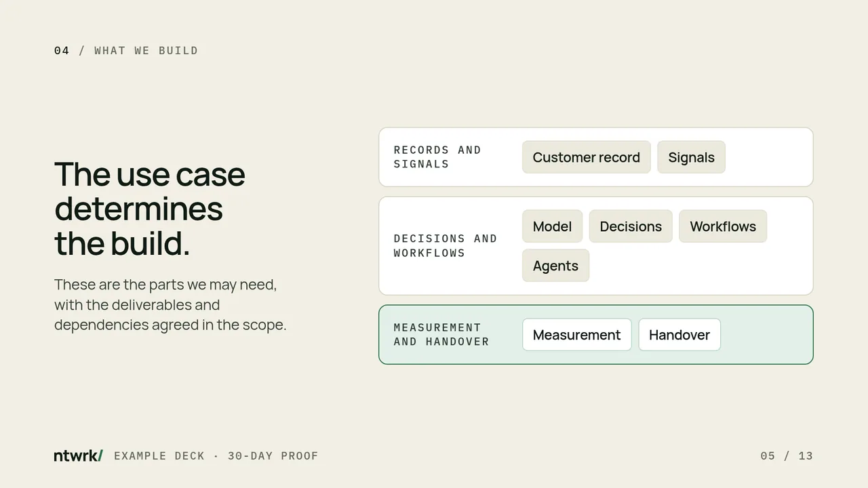
Task: Click the 'Records and Signals' row label
Action: [437, 157]
